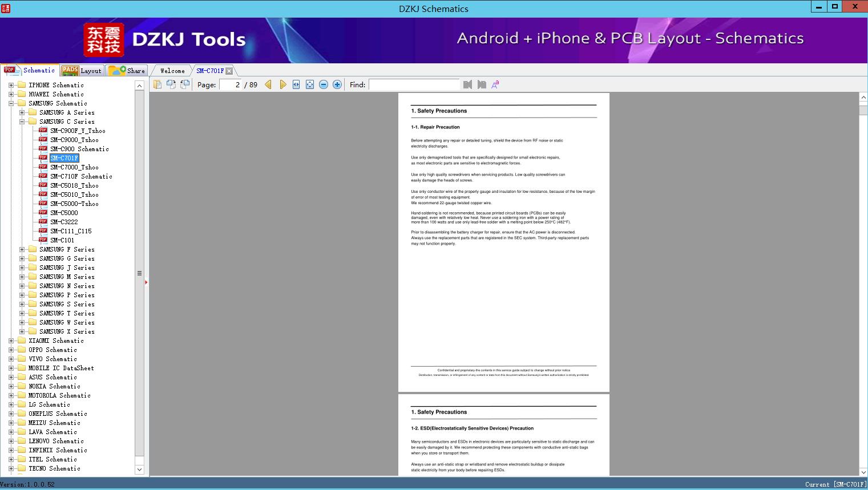This screenshot has width=868, height=490.
Task: Close the SM-C701F document tab
Action: [229, 71]
